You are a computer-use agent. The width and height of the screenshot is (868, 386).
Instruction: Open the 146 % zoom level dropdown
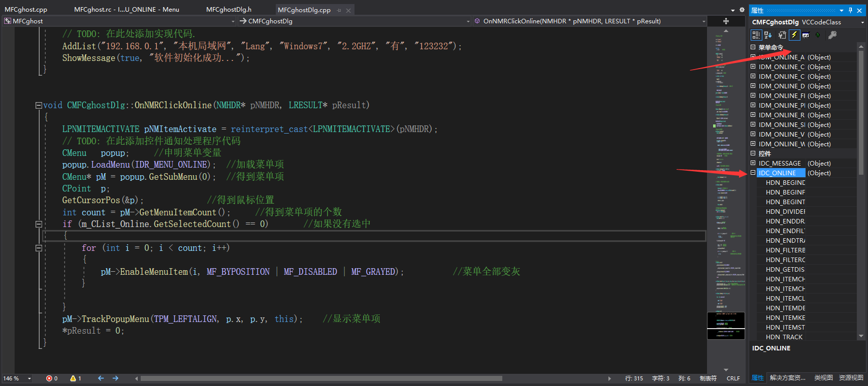click(x=29, y=378)
